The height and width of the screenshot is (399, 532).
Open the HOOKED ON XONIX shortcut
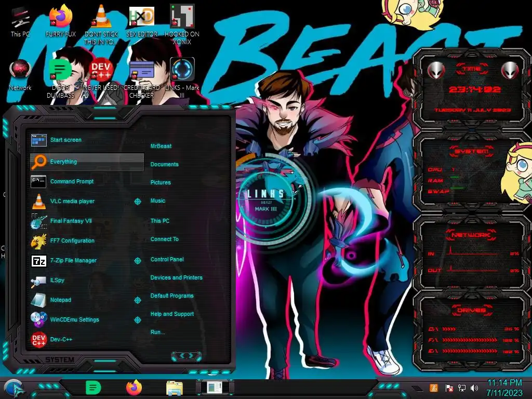[182, 24]
